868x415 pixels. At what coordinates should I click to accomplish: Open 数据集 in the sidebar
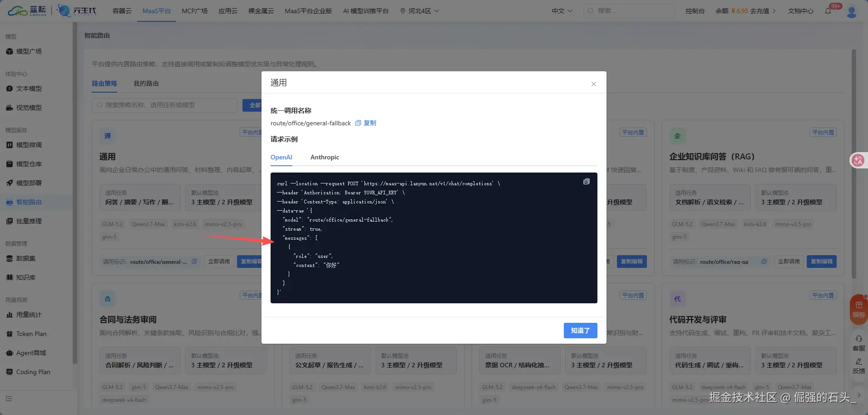point(26,258)
